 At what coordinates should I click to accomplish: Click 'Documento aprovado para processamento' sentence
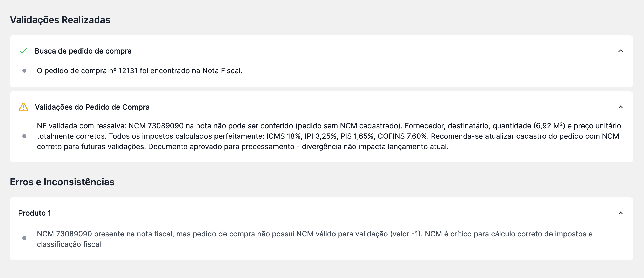click(x=221, y=147)
